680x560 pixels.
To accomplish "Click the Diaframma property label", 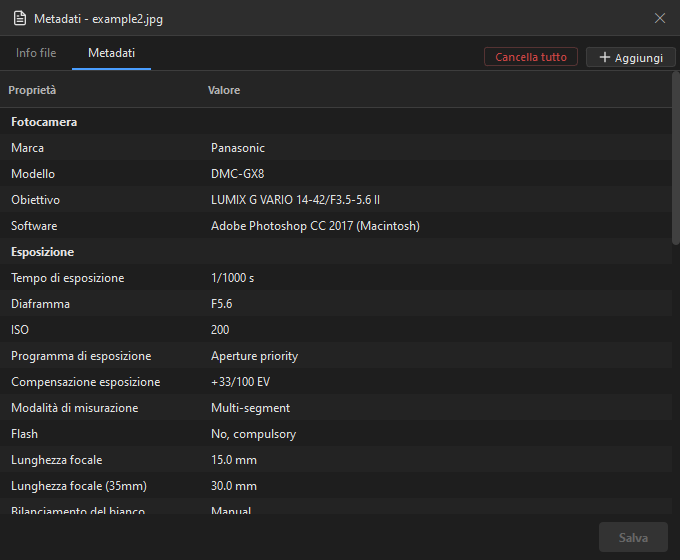I will tap(40, 304).
